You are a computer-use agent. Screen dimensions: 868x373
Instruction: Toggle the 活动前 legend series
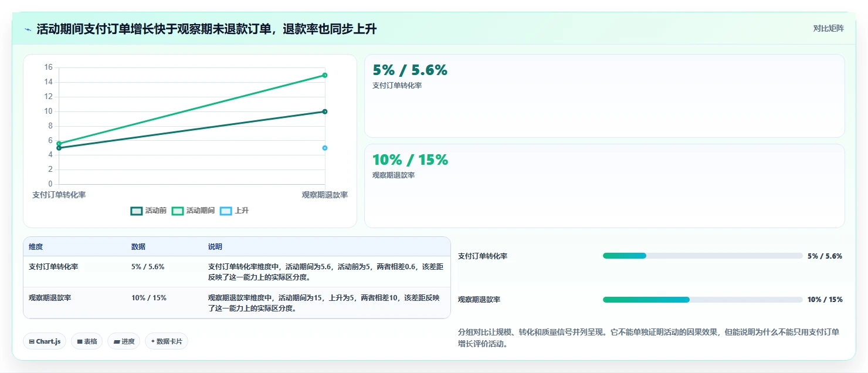[148, 211]
